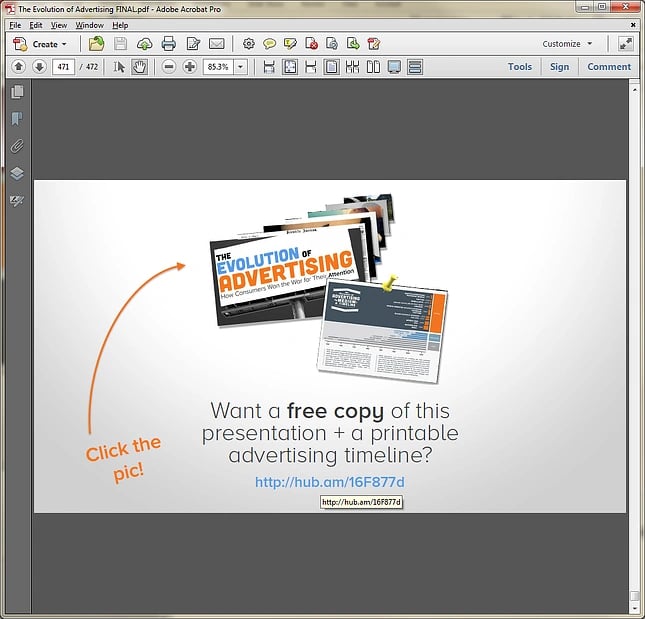Click the zoom in plus button
Screen dimensions: 645x619
[x=190, y=67]
